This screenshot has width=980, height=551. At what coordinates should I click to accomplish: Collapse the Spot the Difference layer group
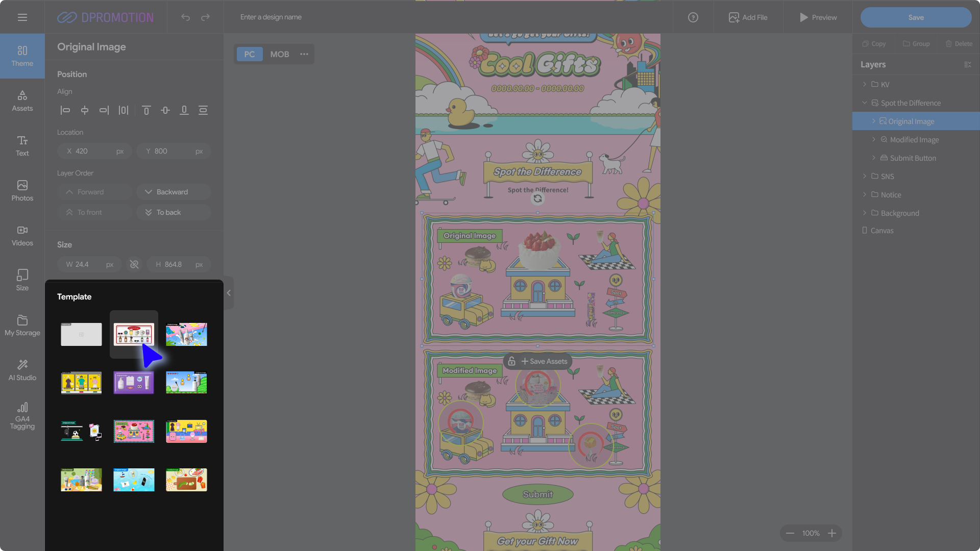(x=864, y=103)
